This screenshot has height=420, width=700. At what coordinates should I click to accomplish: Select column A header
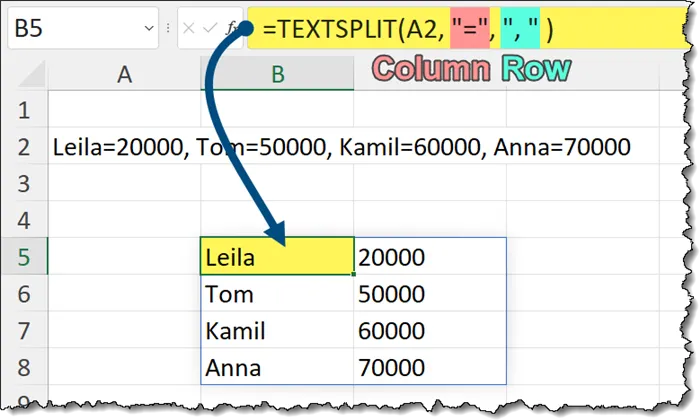[124, 72]
